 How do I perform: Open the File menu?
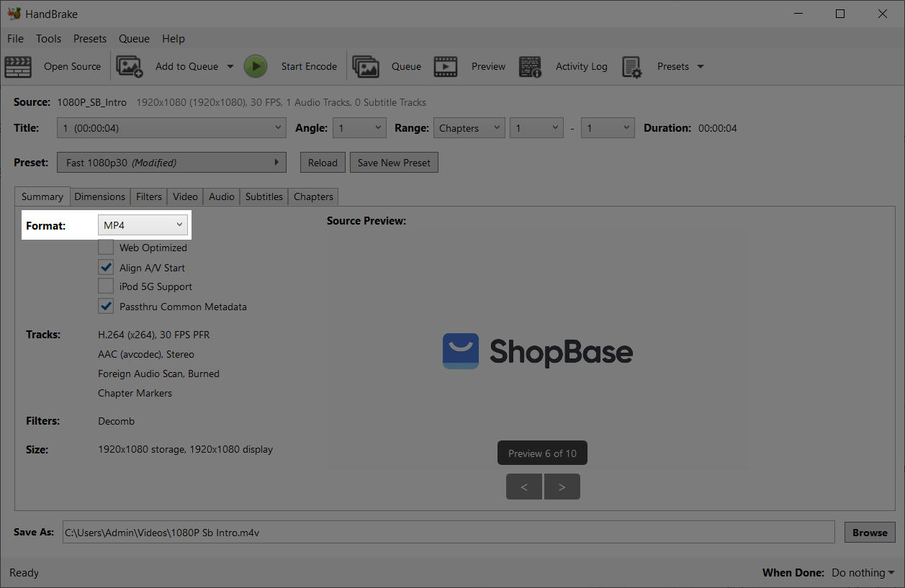15,39
